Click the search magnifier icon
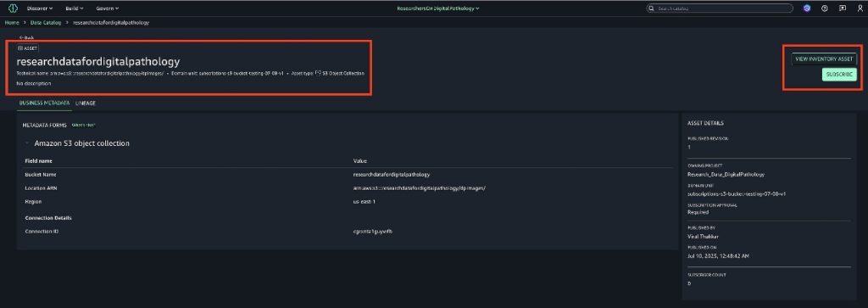This screenshot has height=308, width=868. click(x=652, y=8)
